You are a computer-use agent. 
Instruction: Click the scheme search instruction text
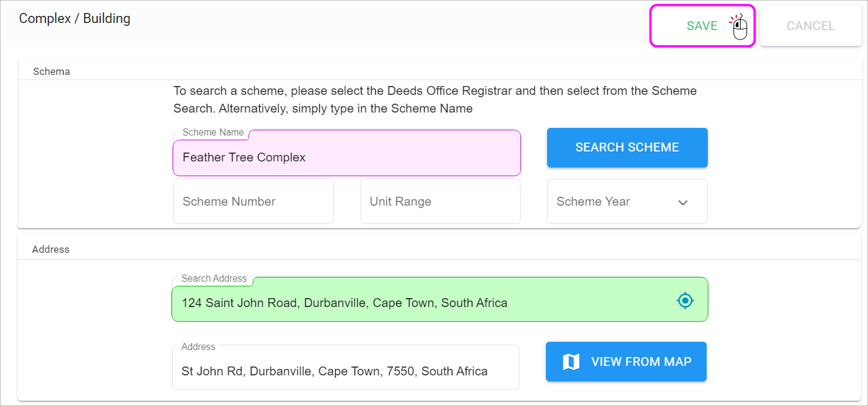pyautogui.click(x=435, y=100)
